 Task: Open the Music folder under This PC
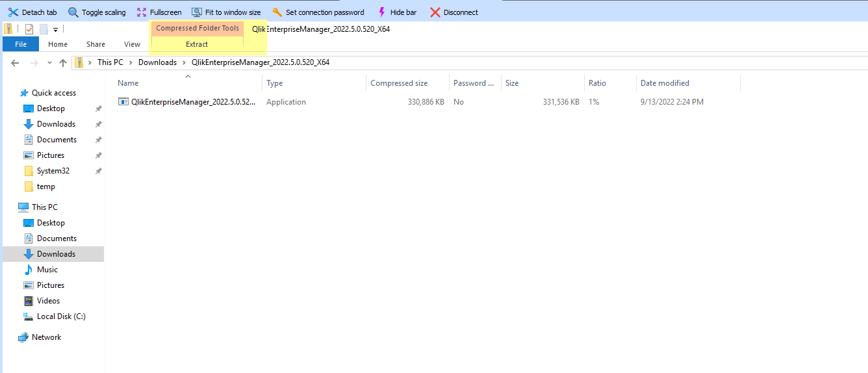tap(47, 270)
